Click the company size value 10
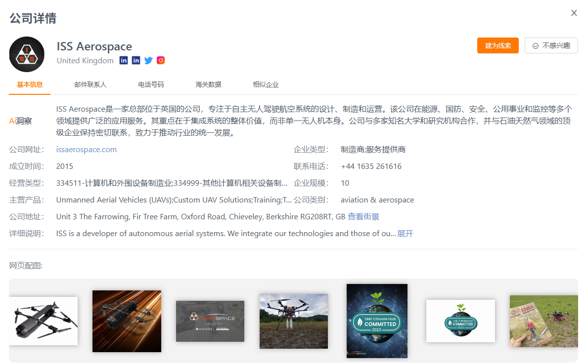 [x=345, y=183]
